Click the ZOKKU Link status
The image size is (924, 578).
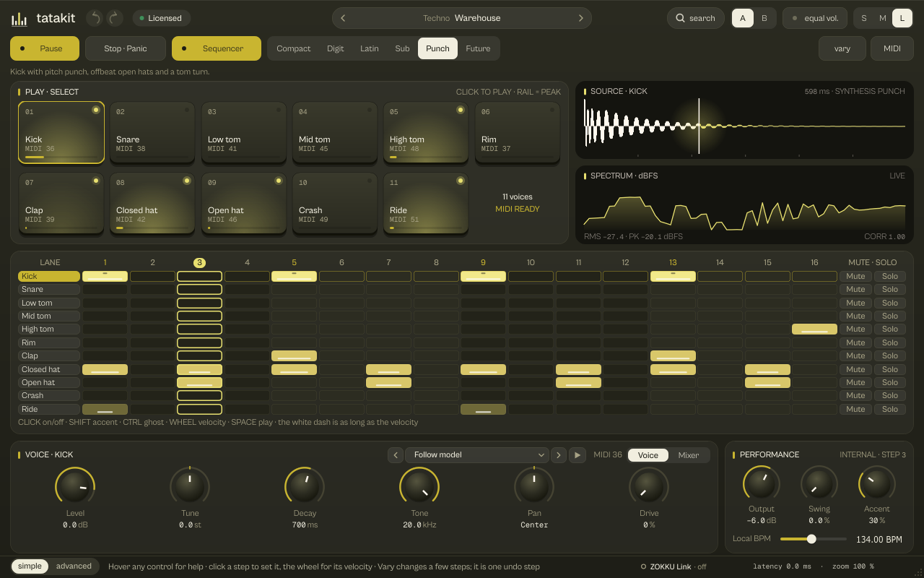[674, 566]
